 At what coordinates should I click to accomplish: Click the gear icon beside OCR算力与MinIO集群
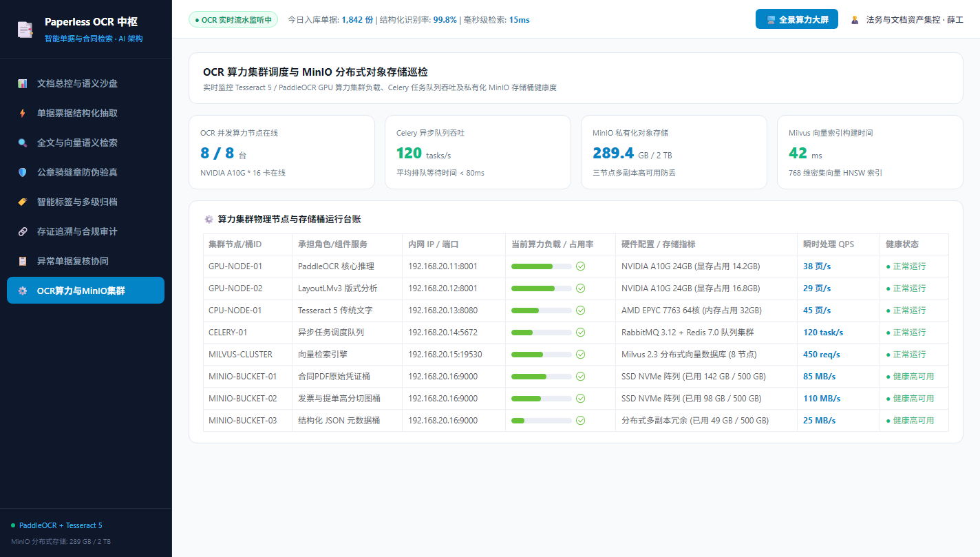point(23,291)
